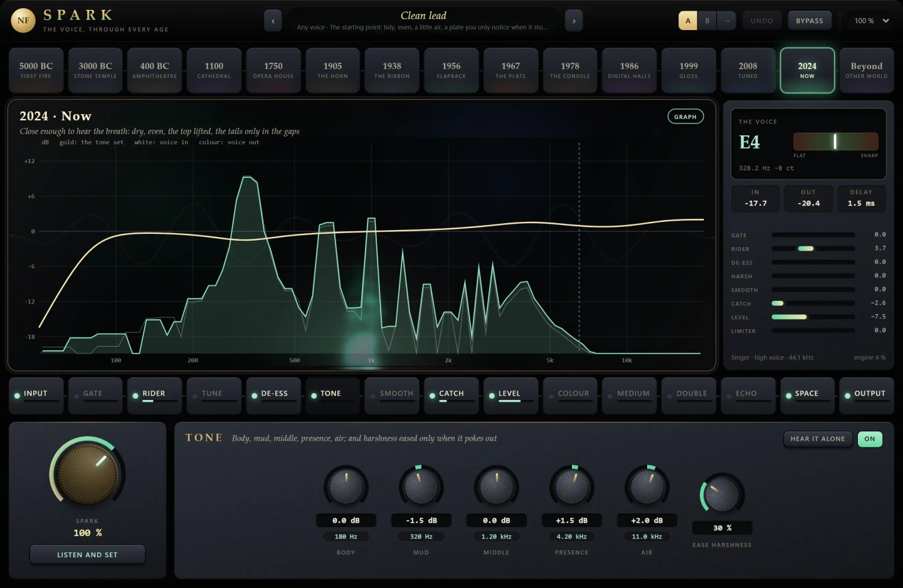The height and width of the screenshot is (588, 903).
Task: Click the Delay readout 1.5 ms
Action: (x=861, y=198)
